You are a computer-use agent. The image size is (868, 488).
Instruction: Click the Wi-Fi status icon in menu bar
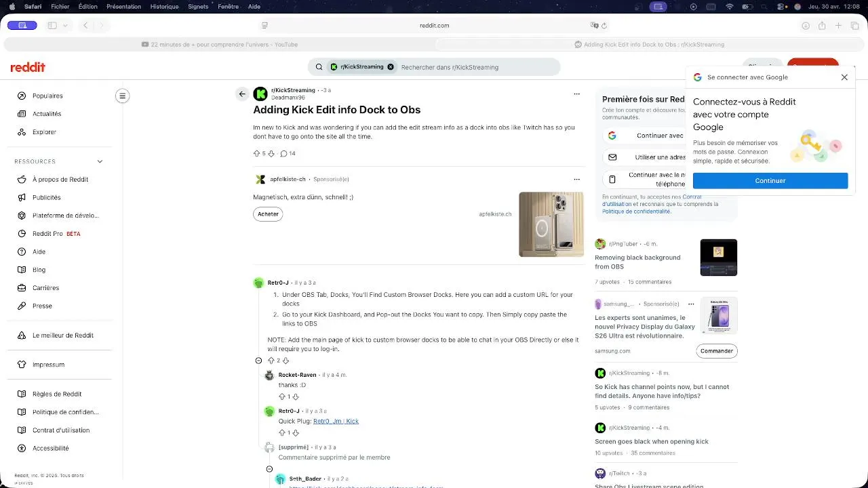[730, 7]
